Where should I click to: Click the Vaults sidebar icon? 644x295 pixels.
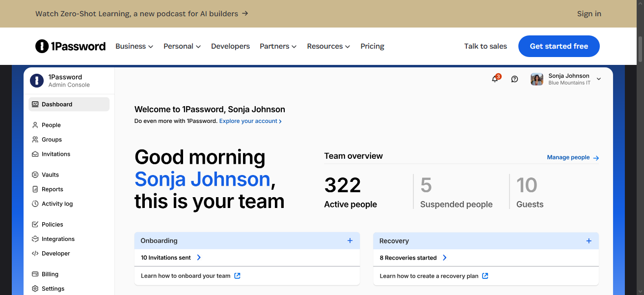(35, 175)
